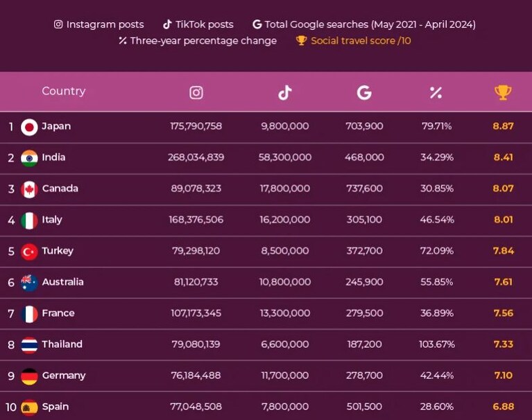Click the Instagram posts legend label

point(98,24)
